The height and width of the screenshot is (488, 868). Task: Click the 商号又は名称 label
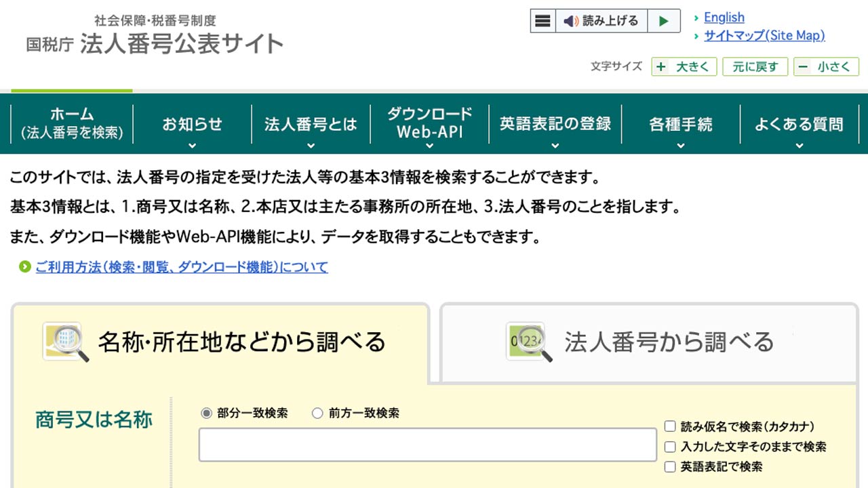[x=94, y=420]
